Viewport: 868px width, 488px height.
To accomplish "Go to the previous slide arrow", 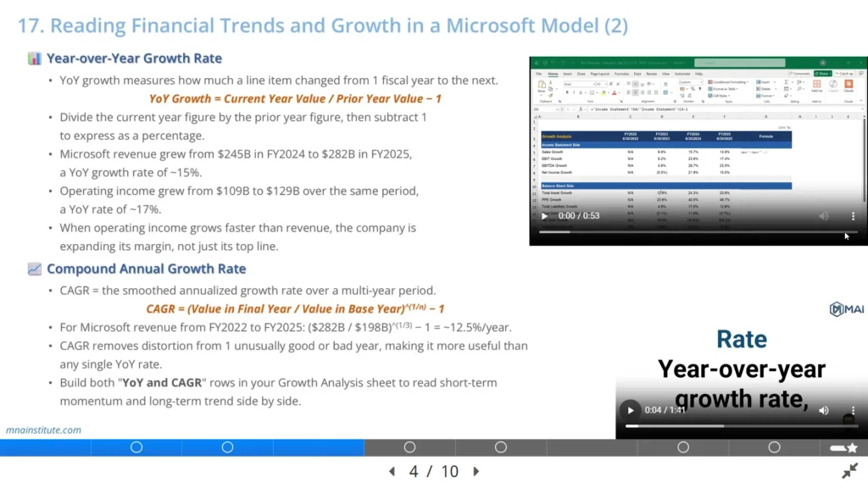I will click(392, 471).
